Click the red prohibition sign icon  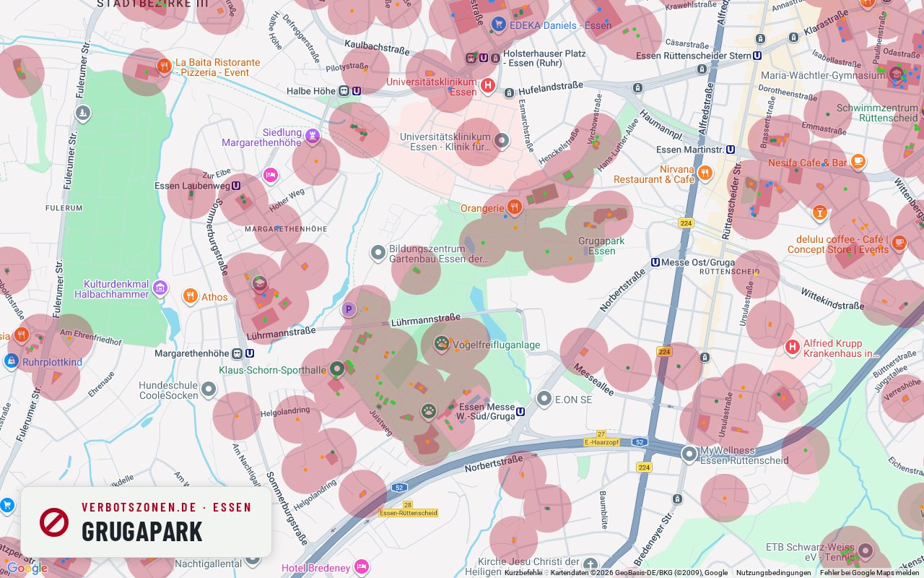pyautogui.click(x=54, y=522)
